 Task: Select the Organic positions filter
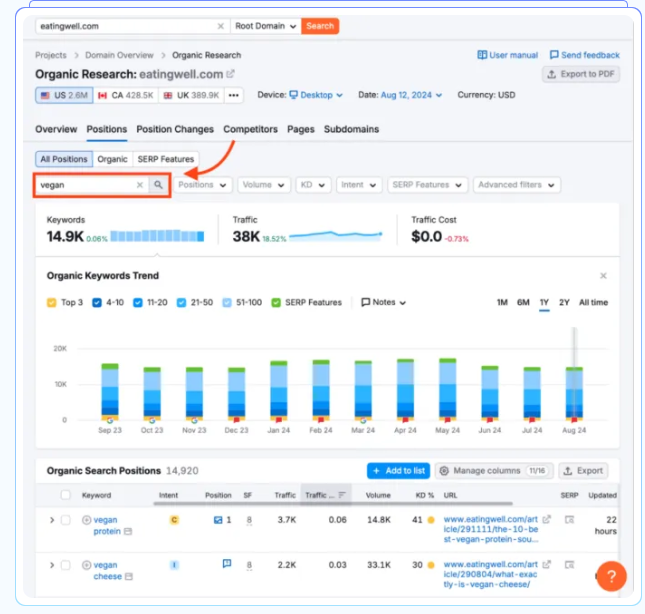tap(112, 159)
